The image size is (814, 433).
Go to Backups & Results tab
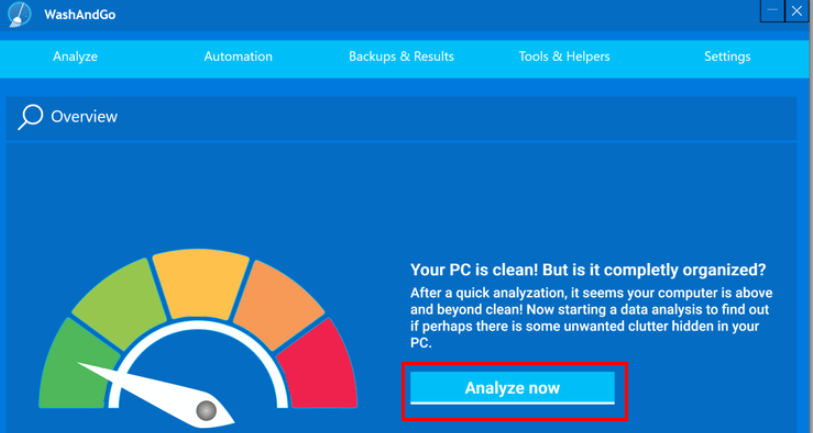(x=401, y=56)
